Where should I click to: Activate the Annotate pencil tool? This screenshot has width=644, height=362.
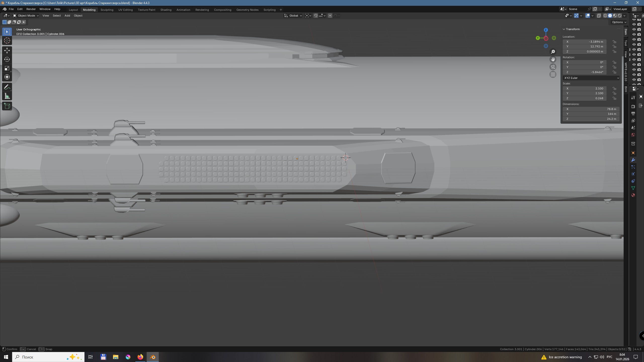pyautogui.click(x=7, y=87)
